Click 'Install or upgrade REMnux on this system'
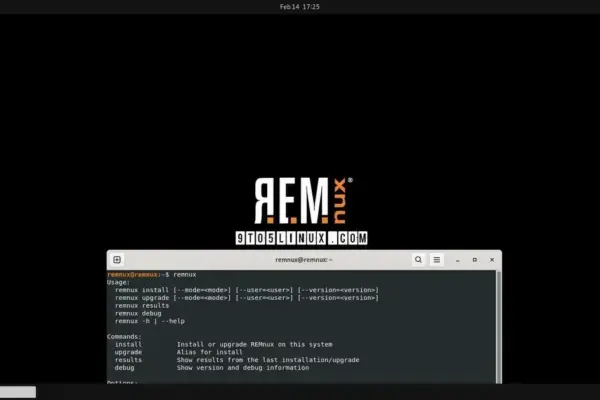The image size is (600, 400). [254, 344]
